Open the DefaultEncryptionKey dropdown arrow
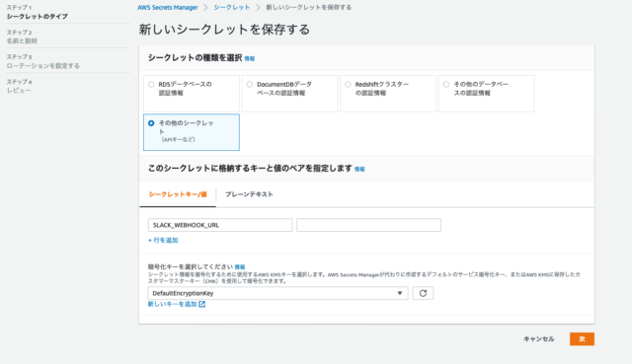This screenshot has width=632, height=364. [400, 293]
